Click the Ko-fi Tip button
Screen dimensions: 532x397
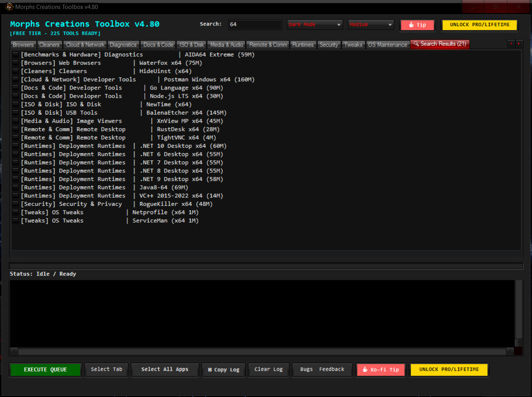click(x=381, y=370)
